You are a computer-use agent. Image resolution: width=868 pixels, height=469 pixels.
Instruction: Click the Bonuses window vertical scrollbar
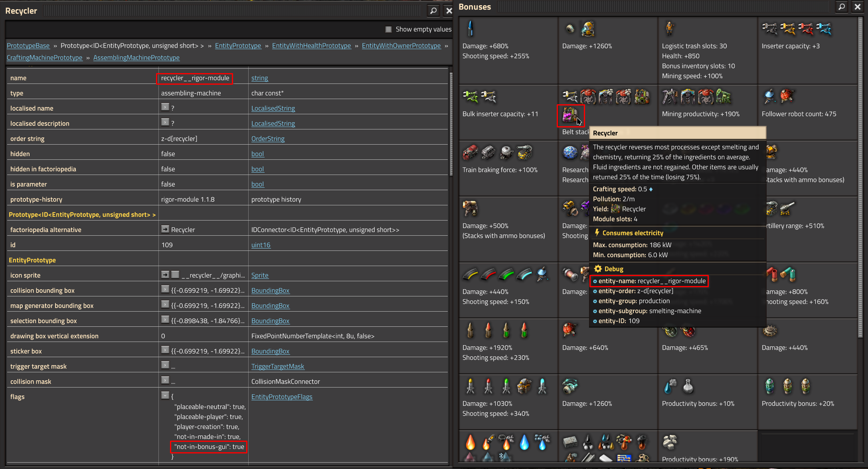pyautogui.click(x=860, y=178)
